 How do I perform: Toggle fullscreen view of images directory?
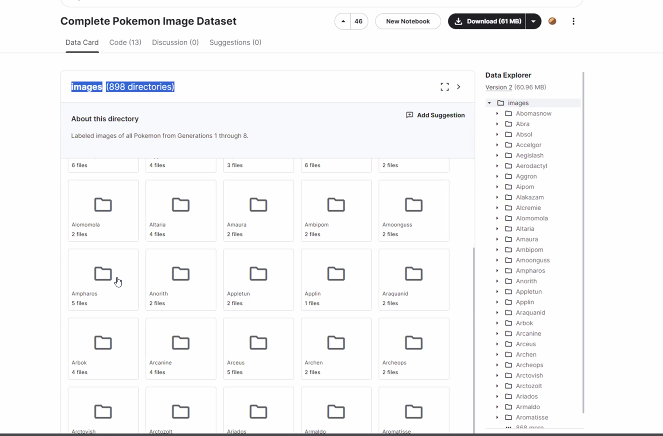click(444, 87)
